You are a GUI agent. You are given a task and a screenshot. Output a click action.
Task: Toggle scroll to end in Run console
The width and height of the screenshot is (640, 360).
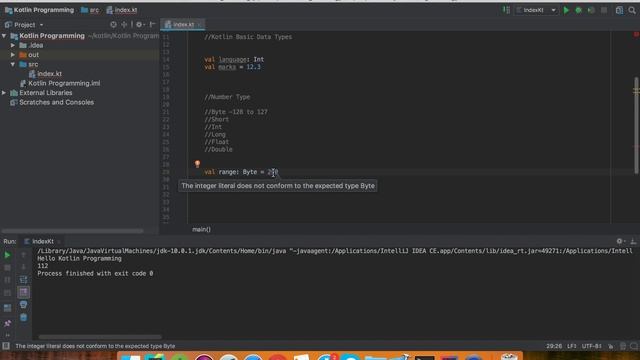coord(24,292)
